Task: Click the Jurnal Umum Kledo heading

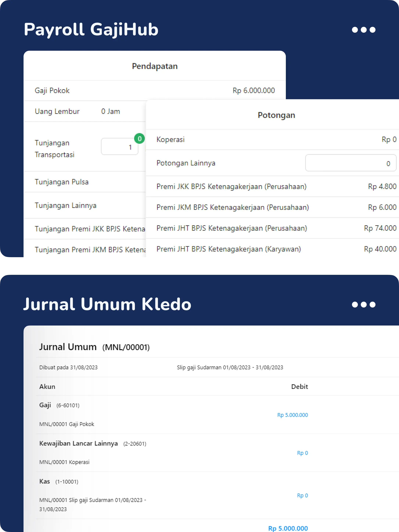Action: coord(107,304)
